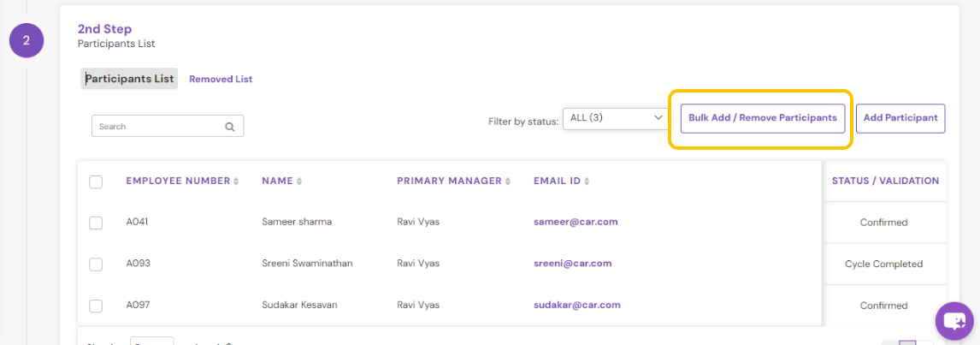Sort by Primary Manager arrows
The width and height of the screenshot is (980, 345).
click(507, 181)
